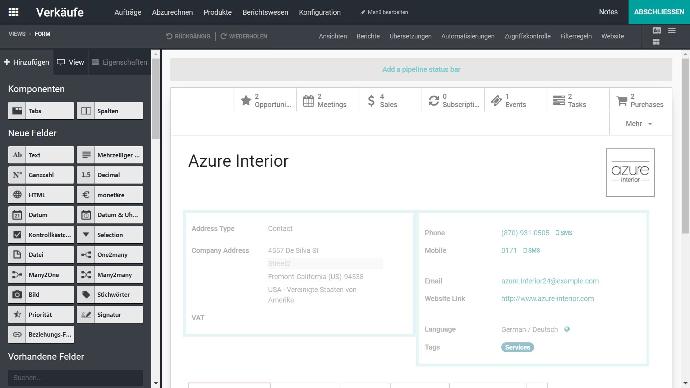The image size is (690, 388).
Task: Select the Bild camera field
Action: coord(41,295)
